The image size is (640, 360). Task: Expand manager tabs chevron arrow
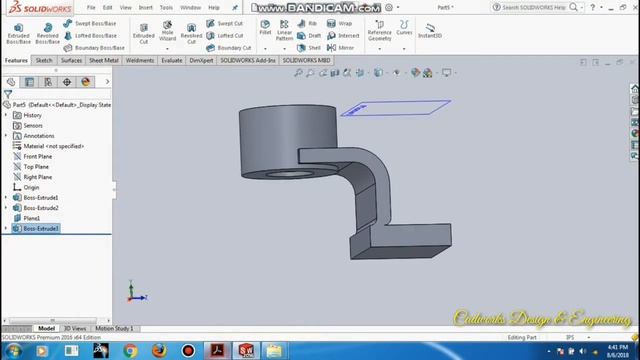[x=107, y=82]
